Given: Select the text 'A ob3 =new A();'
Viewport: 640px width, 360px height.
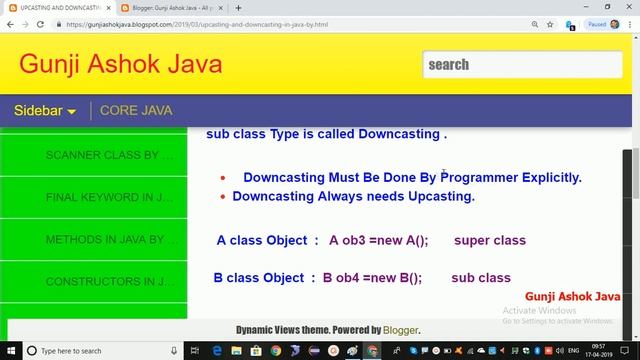Looking at the screenshot, I should (x=379, y=240).
